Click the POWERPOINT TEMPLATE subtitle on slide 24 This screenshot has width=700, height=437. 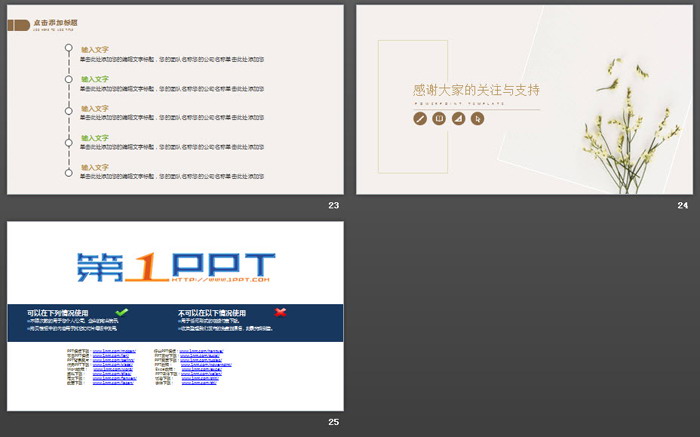459,104
